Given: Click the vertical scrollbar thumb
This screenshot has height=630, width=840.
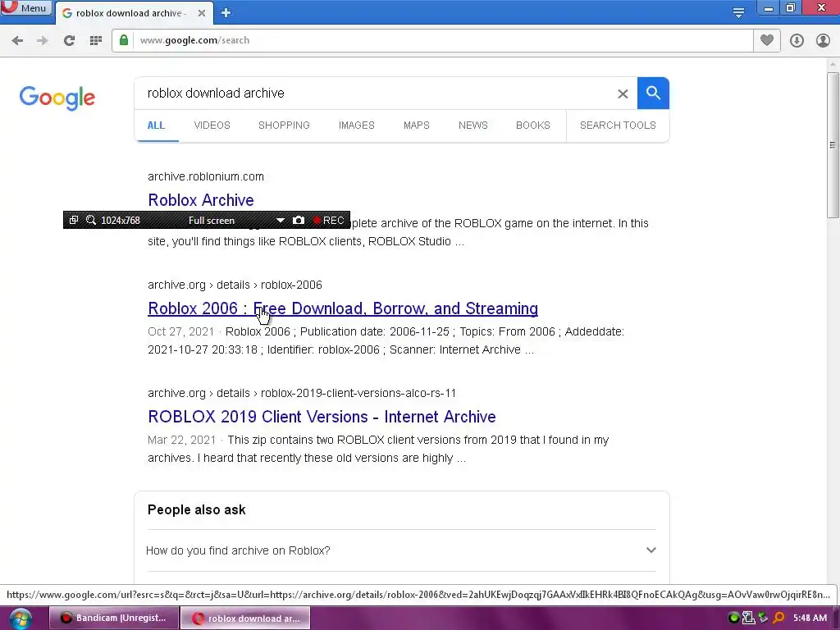Looking at the screenshot, I should [833, 144].
